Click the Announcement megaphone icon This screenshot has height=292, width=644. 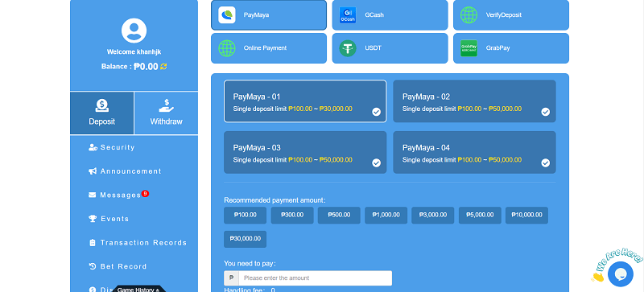93,171
